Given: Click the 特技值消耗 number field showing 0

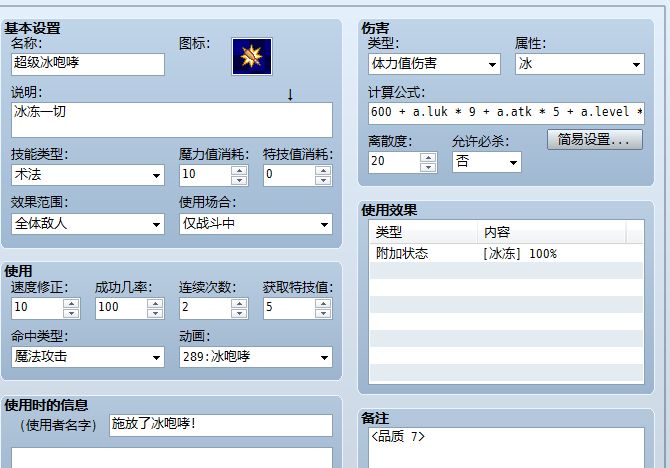Looking at the screenshot, I should coord(289,175).
